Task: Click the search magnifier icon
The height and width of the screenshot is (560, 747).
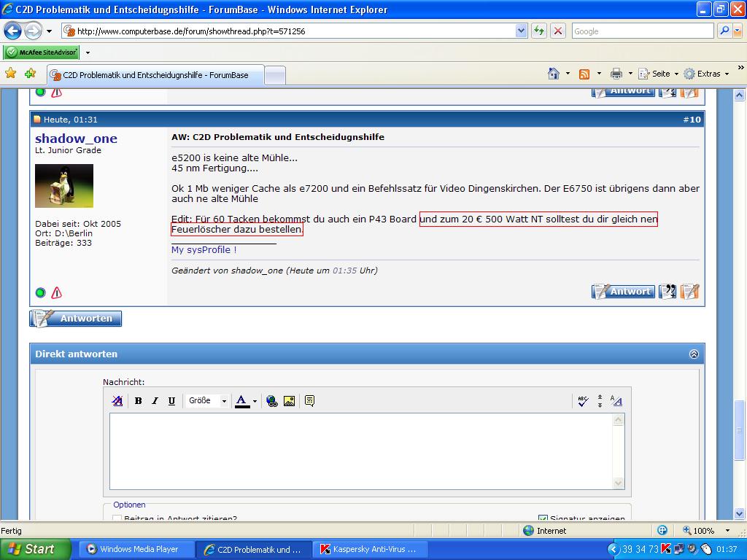Action: tap(724, 31)
